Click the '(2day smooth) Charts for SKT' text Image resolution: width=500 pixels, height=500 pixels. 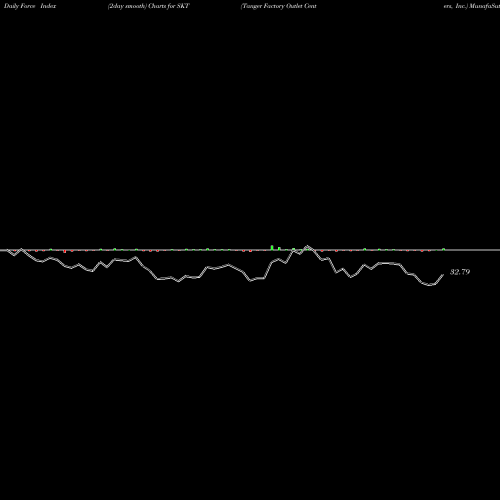[x=149, y=6]
